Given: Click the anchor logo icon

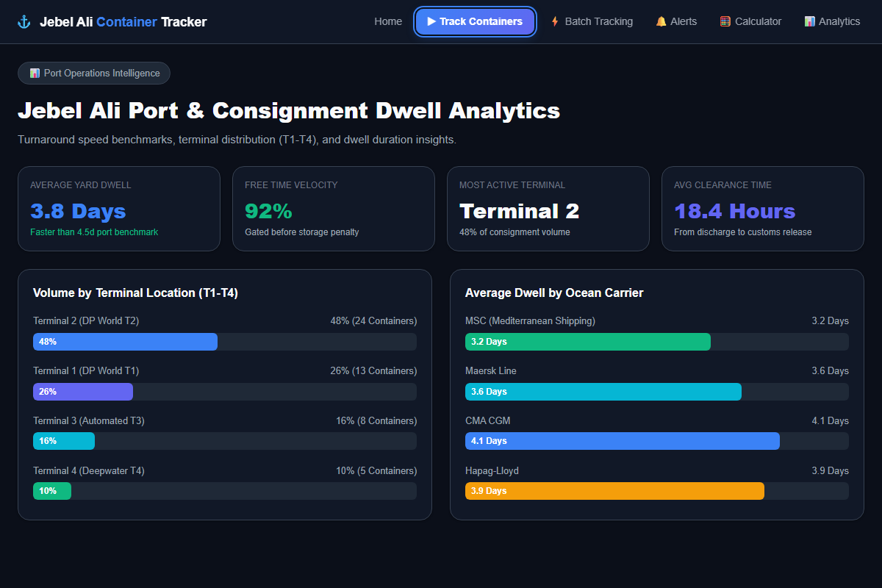Looking at the screenshot, I should click(24, 22).
